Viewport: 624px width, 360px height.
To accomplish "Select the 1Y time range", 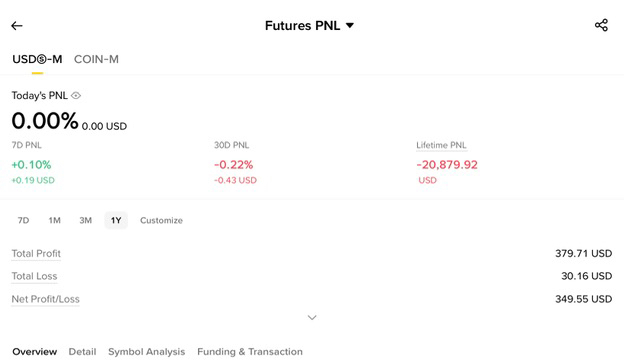I will (x=116, y=220).
